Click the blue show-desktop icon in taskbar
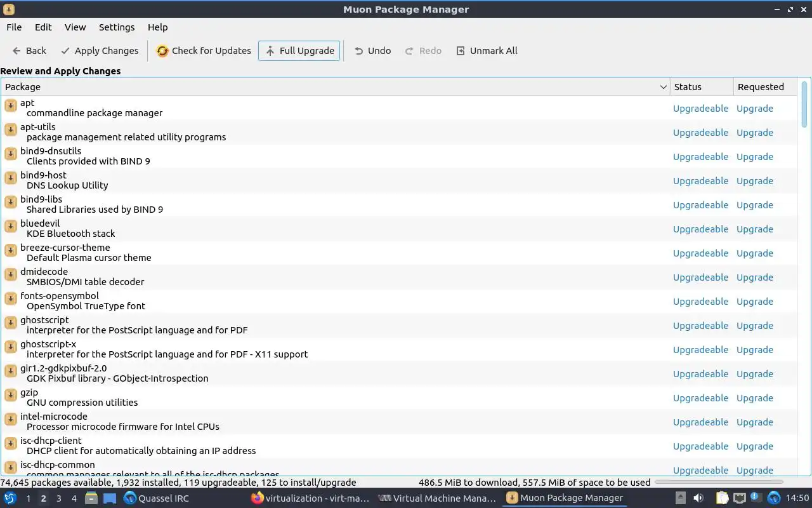The height and width of the screenshot is (508, 812). click(x=110, y=498)
